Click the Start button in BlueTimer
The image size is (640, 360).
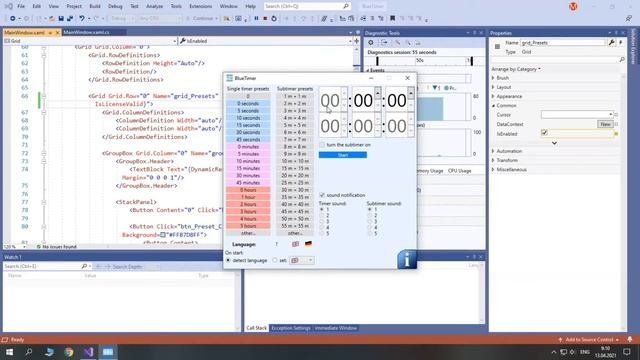tap(343, 155)
